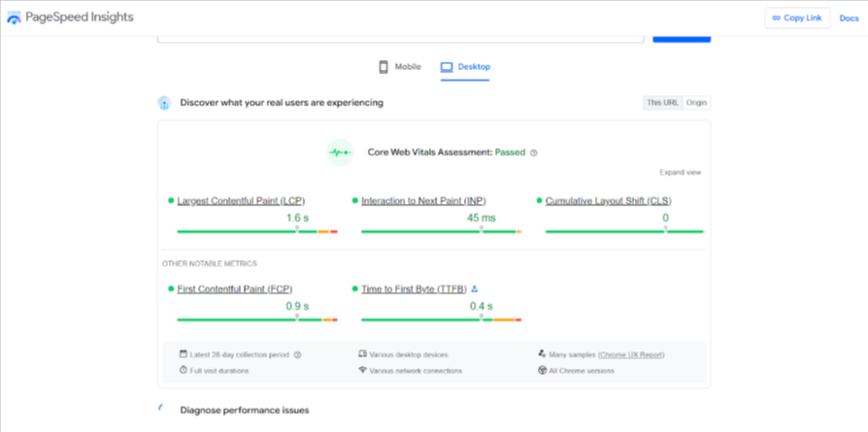Click the PageSpeed Insights logo icon
This screenshot has width=868, height=432.
click(14, 17)
